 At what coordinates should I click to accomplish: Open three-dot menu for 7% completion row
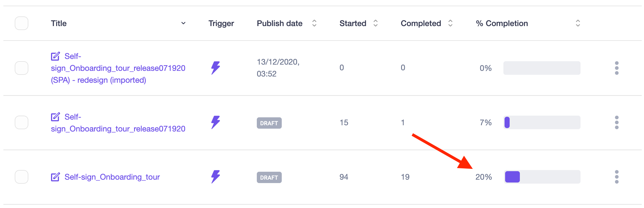[617, 122]
